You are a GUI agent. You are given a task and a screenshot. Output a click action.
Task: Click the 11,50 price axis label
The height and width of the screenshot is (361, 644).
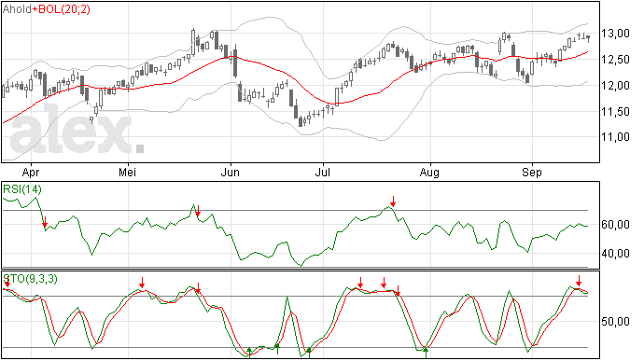pyautogui.click(x=615, y=111)
